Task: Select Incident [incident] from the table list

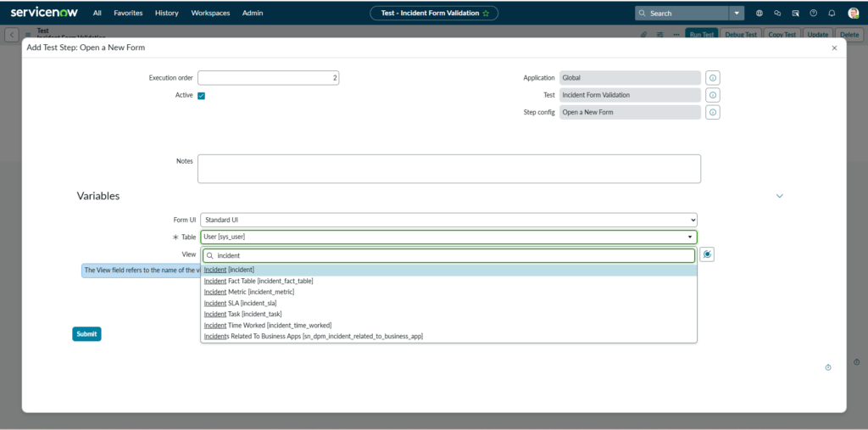Action: pyautogui.click(x=230, y=270)
